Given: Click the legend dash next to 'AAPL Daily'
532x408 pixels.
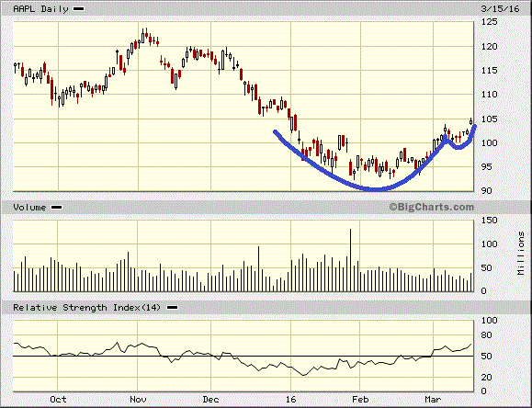Looking at the screenshot, I should tap(79, 9).
